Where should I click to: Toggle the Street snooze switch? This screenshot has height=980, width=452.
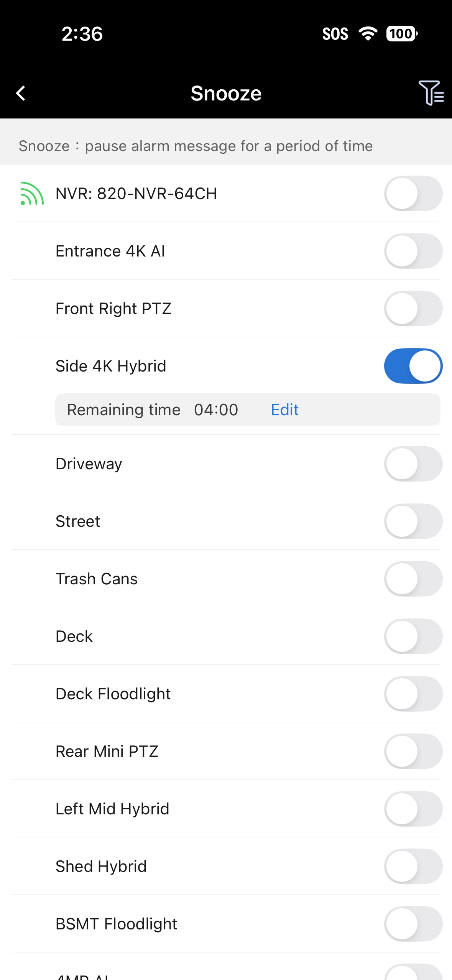pyautogui.click(x=413, y=521)
